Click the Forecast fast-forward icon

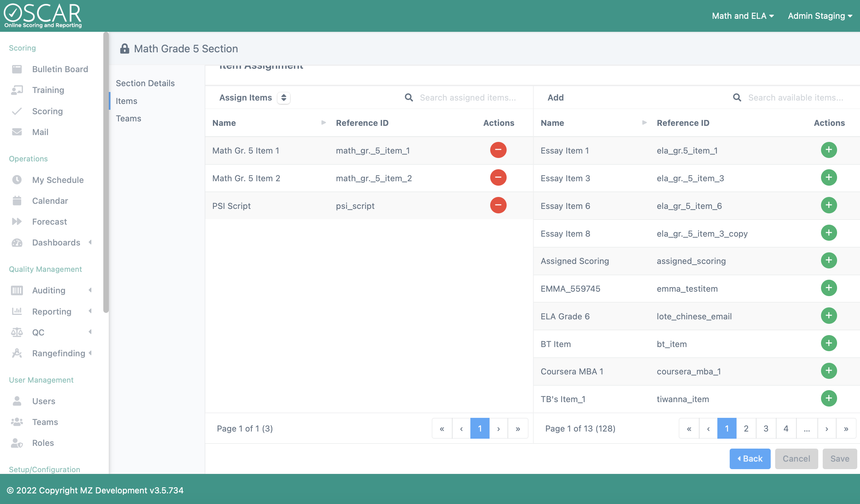click(17, 221)
